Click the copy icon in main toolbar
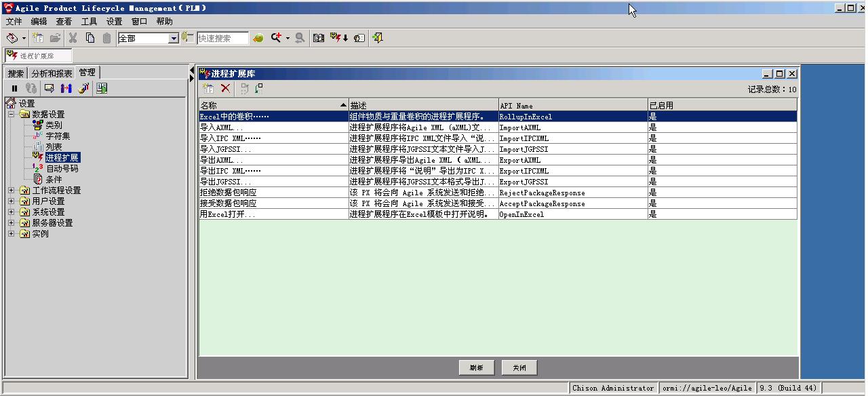The height and width of the screenshot is (396, 868). pos(90,38)
